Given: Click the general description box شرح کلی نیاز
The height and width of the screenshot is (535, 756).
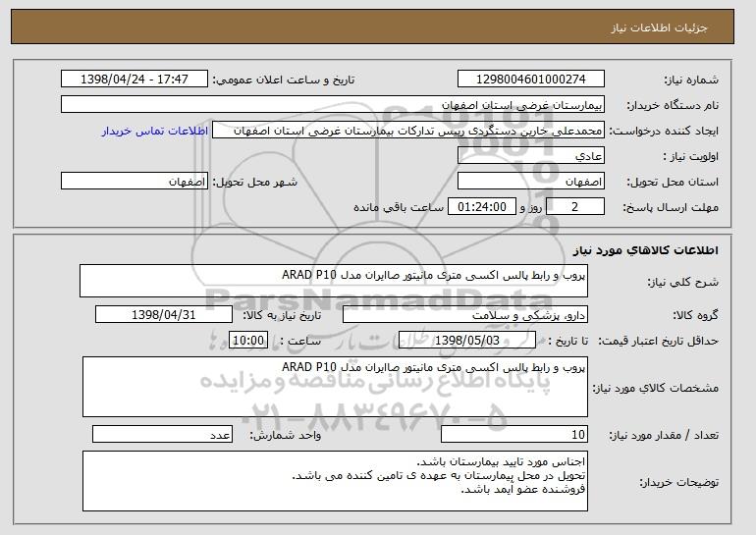Looking at the screenshot, I should click(334, 281).
